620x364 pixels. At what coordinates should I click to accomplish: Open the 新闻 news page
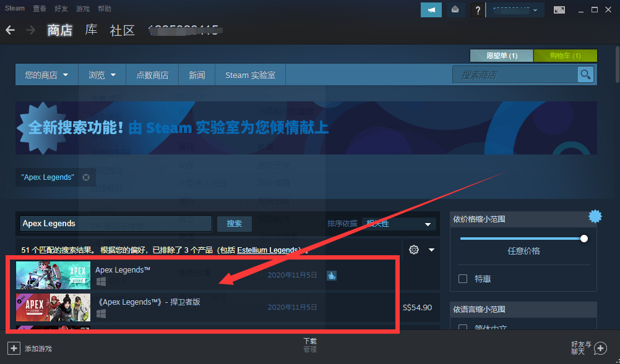[197, 75]
